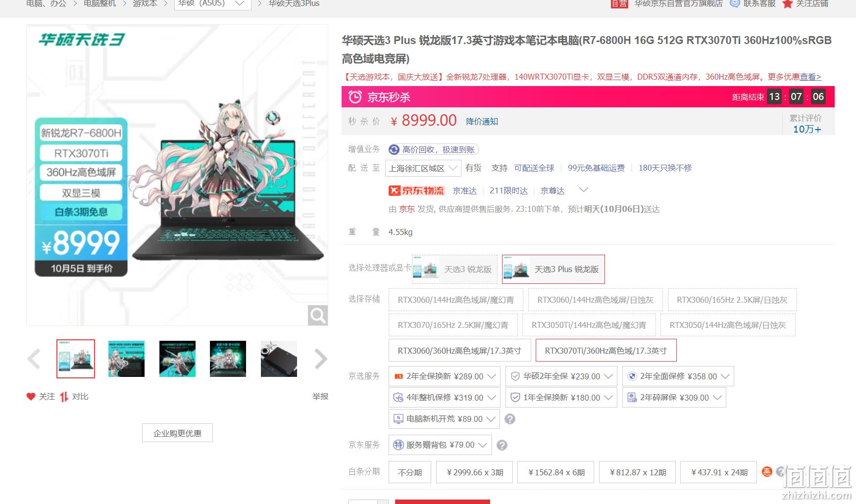
Task: Click the 211限时达 link
Action: (508, 191)
